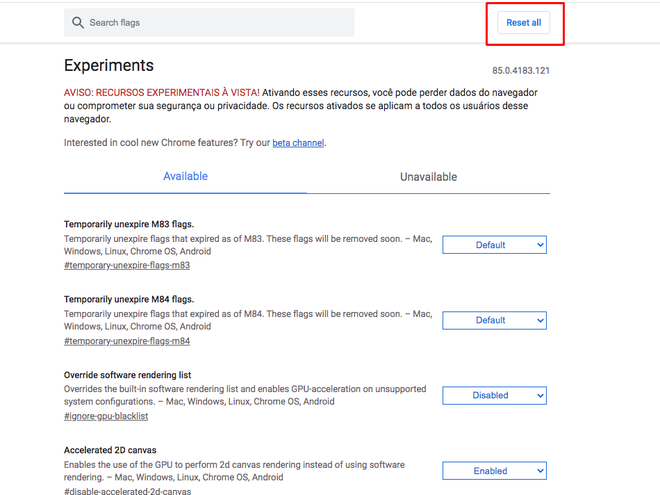The width and height of the screenshot is (660, 495).
Task: Click the #ignore-gpu-blacklist anchor link
Action: [106, 416]
